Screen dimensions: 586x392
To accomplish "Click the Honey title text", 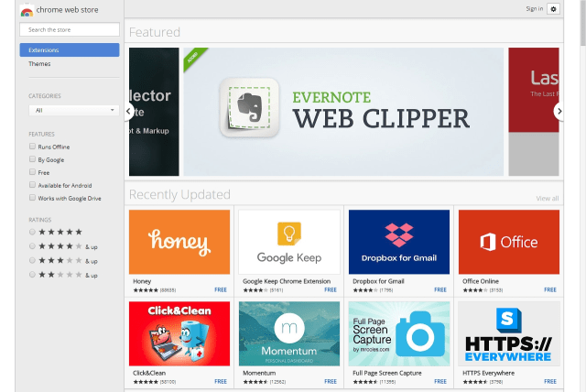I will 142,281.
